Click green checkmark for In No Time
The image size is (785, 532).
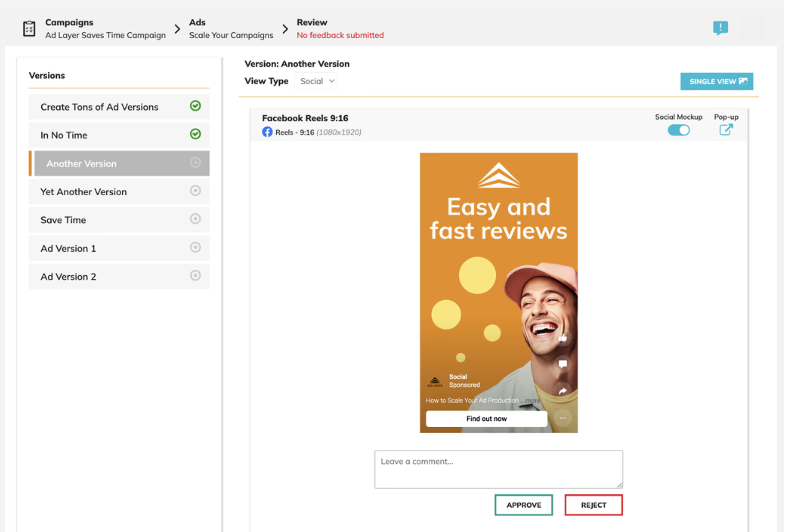click(x=195, y=134)
